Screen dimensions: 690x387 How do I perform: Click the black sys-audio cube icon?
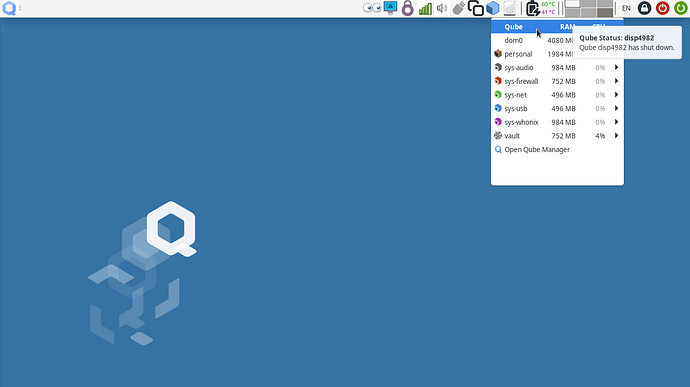pyautogui.click(x=498, y=67)
